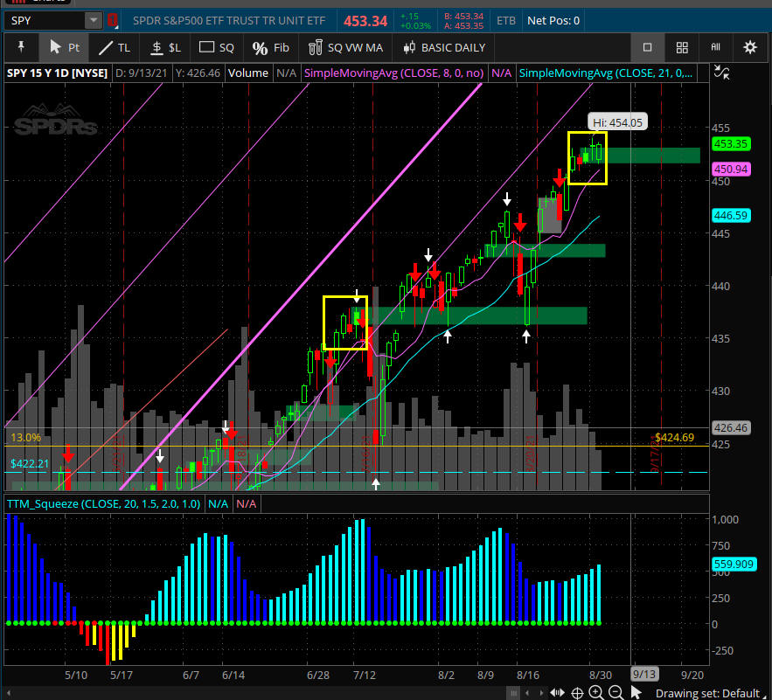Click the zoom in magnifier icon

[x=595, y=692]
